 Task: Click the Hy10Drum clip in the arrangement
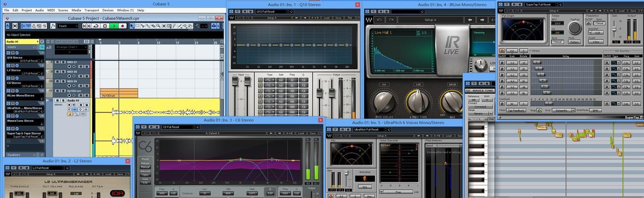point(119,93)
